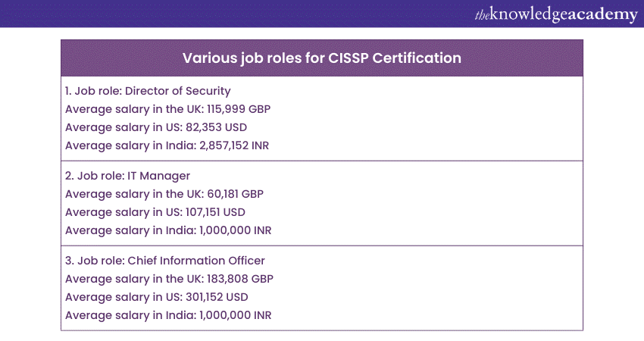Screen dimensions: 644x341
Task: Click the 301,152 USD US salary line
Action: tap(157, 297)
